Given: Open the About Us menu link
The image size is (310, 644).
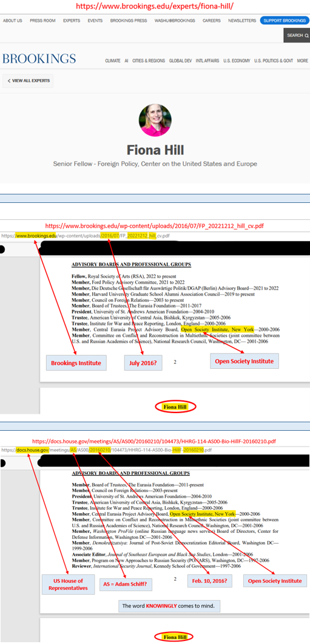Looking at the screenshot, I should (13, 21).
